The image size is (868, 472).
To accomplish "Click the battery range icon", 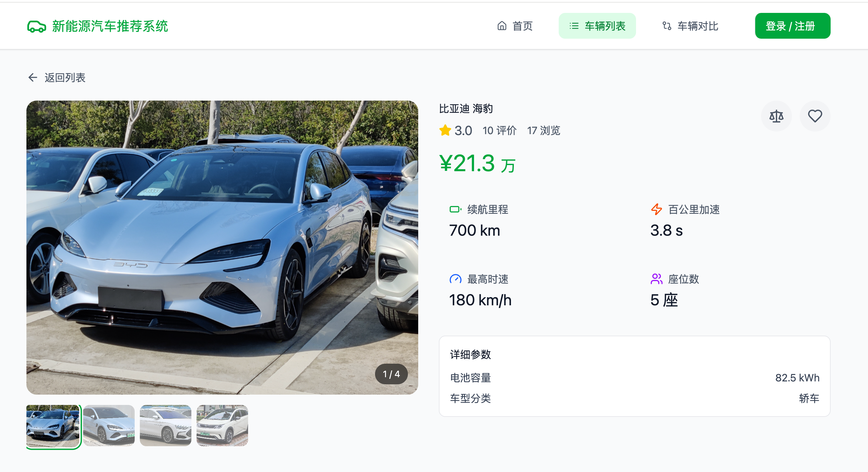I will click(455, 209).
